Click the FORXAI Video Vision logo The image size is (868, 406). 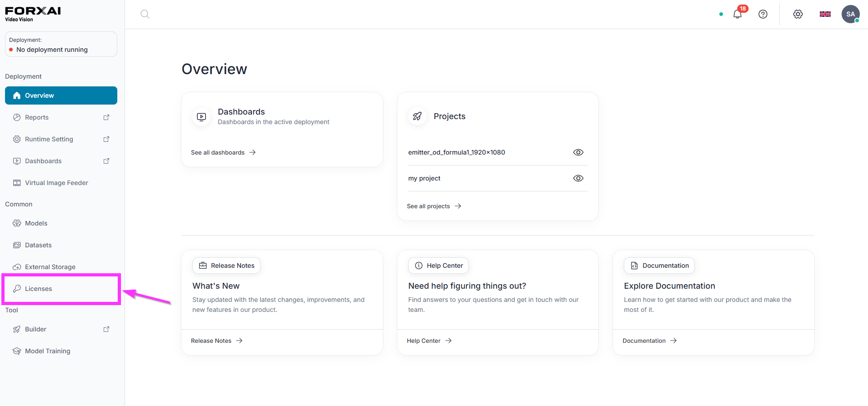[33, 14]
